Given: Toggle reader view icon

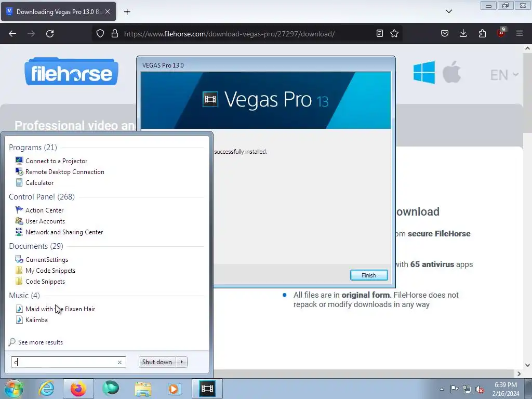Looking at the screenshot, I should pyautogui.click(x=380, y=33).
